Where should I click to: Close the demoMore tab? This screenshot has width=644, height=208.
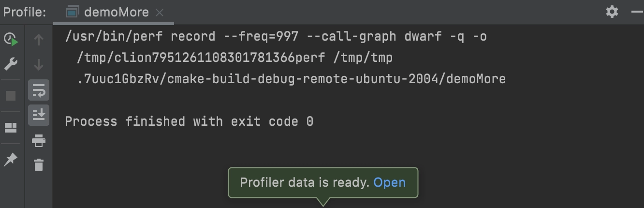click(x=161, y=13)
